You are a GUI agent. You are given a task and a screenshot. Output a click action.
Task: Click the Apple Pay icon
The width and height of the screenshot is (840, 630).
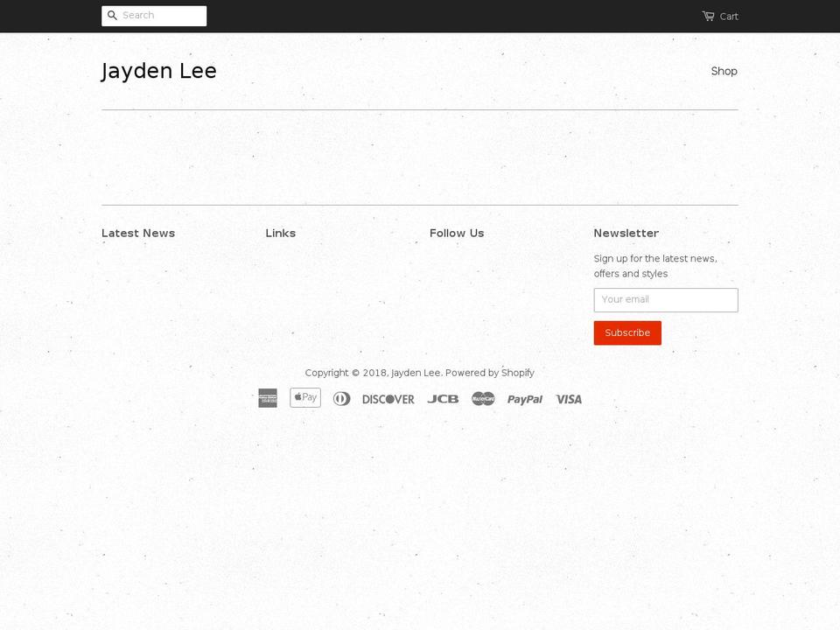[x=305, y=397]
